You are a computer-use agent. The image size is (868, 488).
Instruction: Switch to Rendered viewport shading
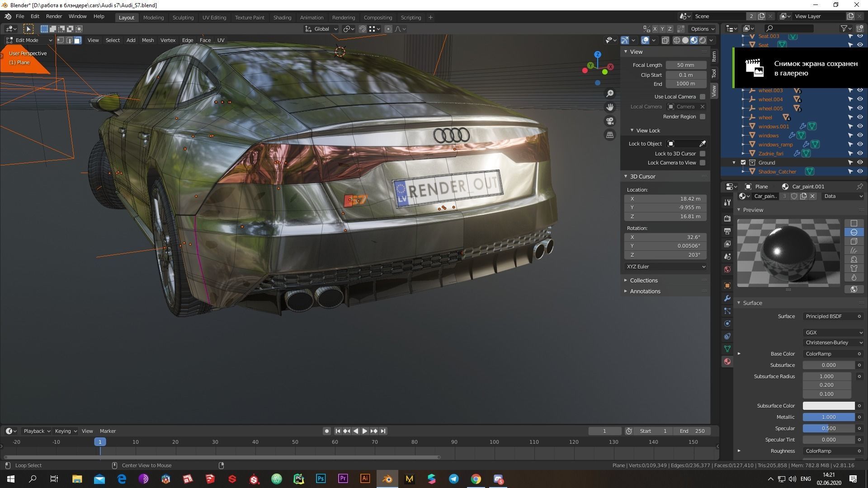tap(703, 40)
